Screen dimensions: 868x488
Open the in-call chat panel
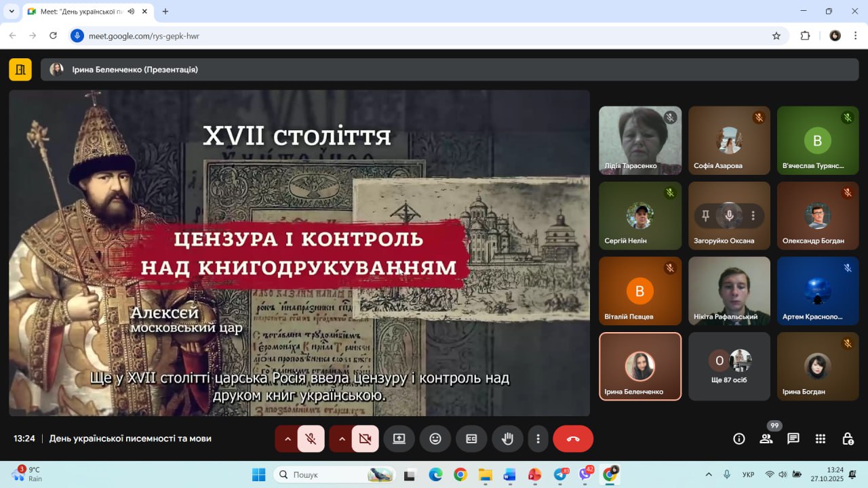pyautogui.click(x=793, y=439)
